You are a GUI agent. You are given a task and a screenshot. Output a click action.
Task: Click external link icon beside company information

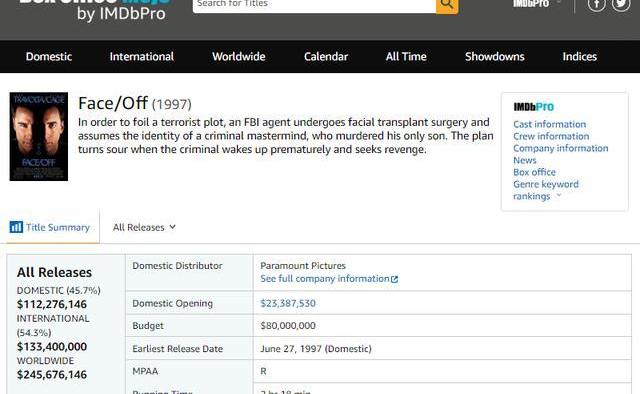point(394,279)
